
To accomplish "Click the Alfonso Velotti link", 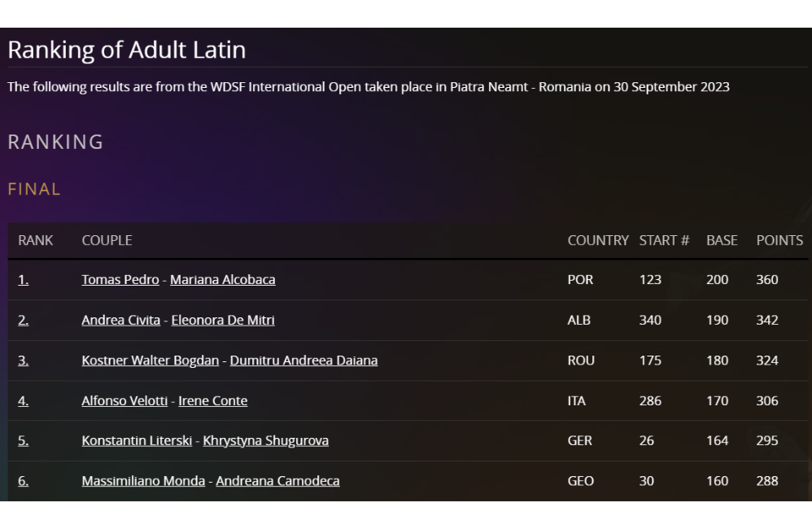I will [124, 400].
